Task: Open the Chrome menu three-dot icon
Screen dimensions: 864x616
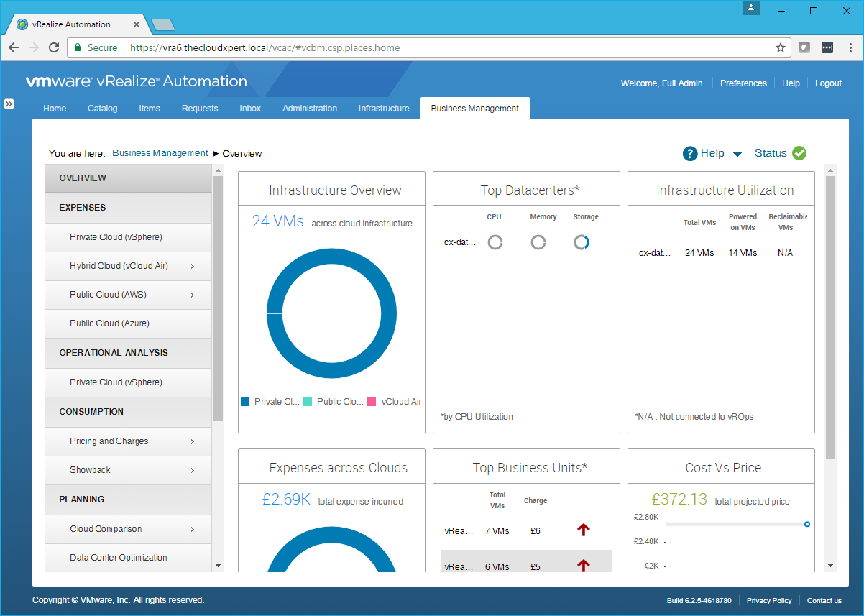Action: click(x=849, y=47)
